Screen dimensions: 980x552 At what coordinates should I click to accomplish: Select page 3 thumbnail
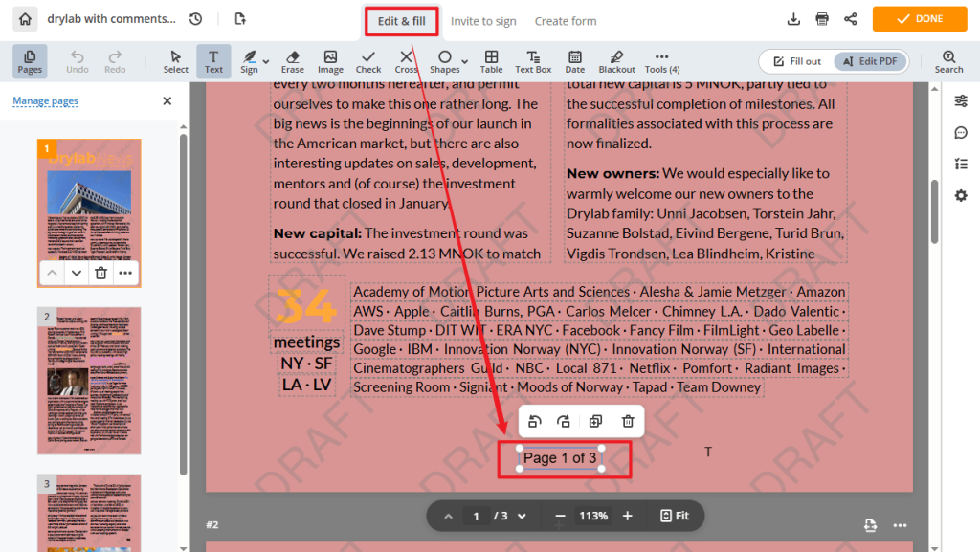tap(89, 513)
